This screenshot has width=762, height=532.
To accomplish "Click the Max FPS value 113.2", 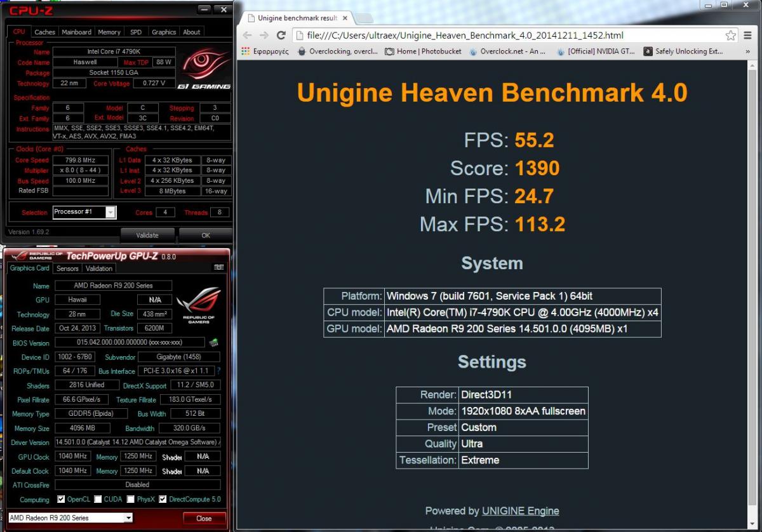I will point(540,224).
